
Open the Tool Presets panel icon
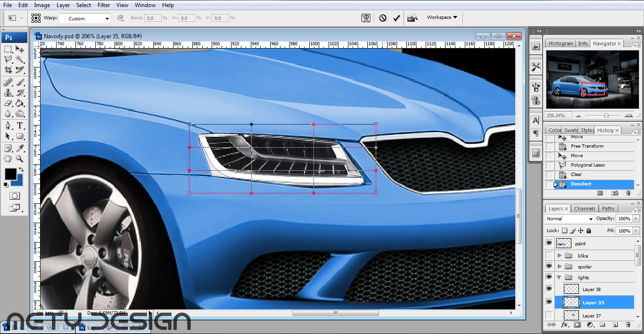pos(536,67)
